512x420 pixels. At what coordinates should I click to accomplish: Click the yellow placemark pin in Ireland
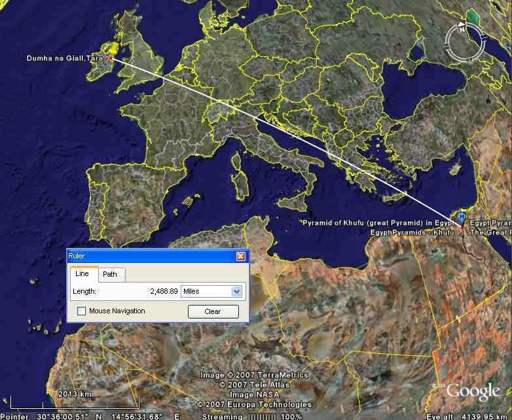coord(113,48)
